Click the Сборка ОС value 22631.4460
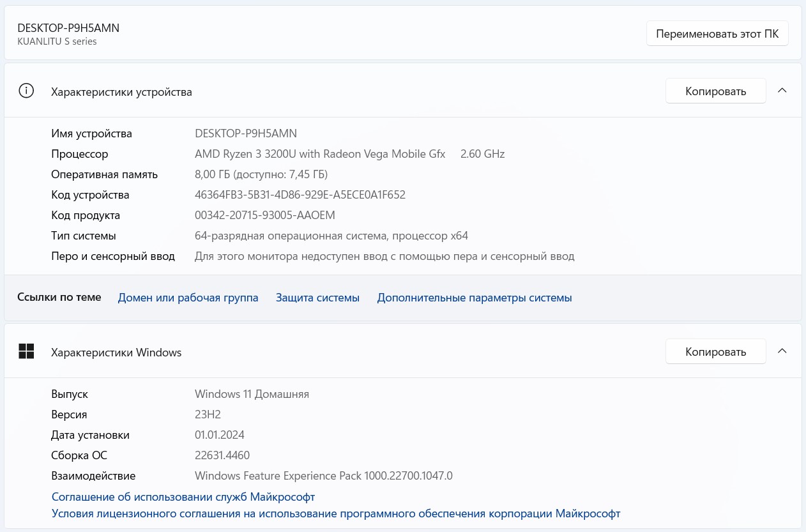The image size is (806, 532). [222, 455]
